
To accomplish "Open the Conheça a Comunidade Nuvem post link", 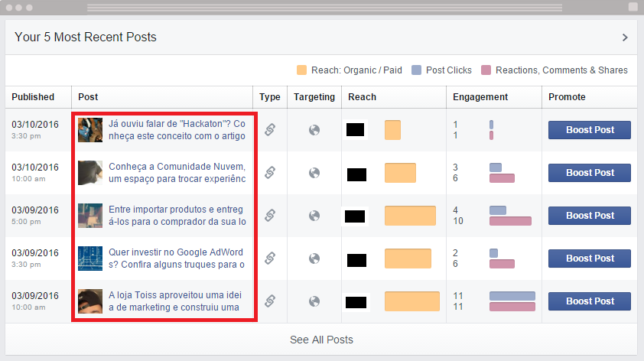I will click(177, 173).
